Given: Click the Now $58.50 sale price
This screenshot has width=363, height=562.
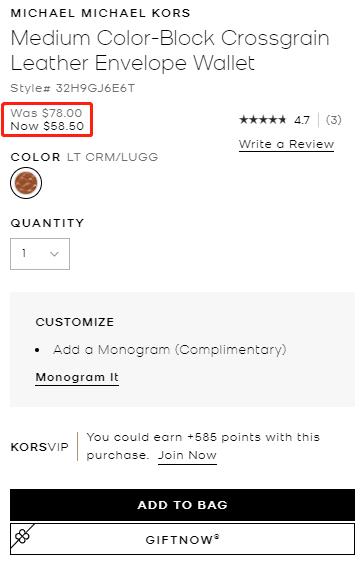Looking at the screenshot, I should (47, 126).
